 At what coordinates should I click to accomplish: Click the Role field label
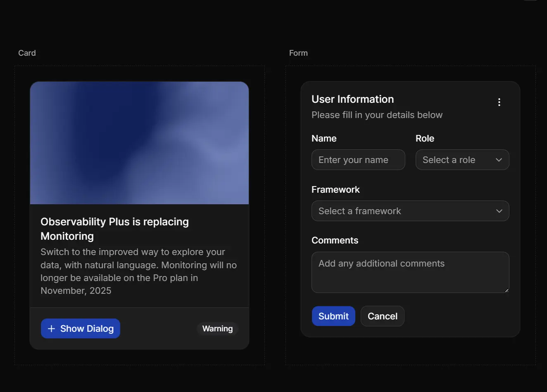tap(425, 139)
